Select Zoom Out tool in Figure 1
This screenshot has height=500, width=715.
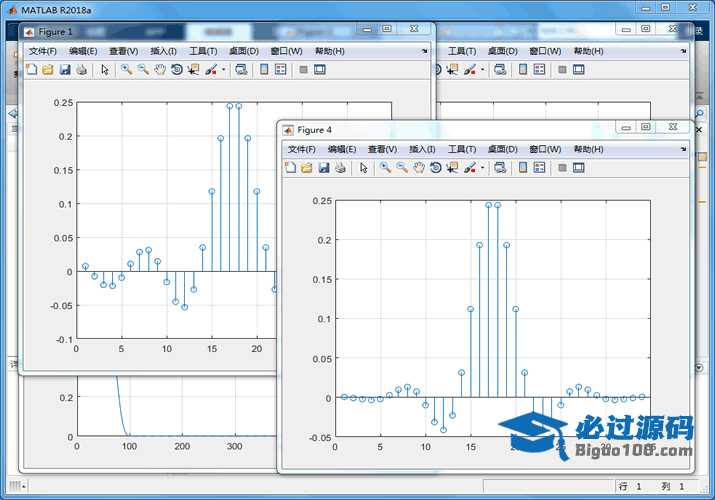(x=143, y=69)
